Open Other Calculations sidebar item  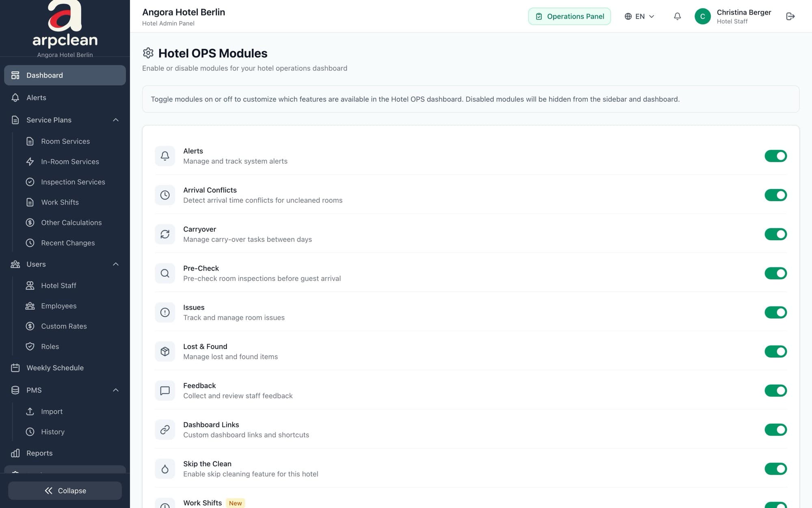coord(71,223)
